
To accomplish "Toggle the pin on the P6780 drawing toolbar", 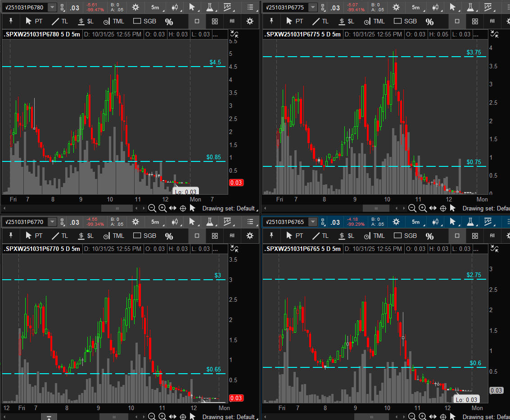I will [x=11, y=21].
